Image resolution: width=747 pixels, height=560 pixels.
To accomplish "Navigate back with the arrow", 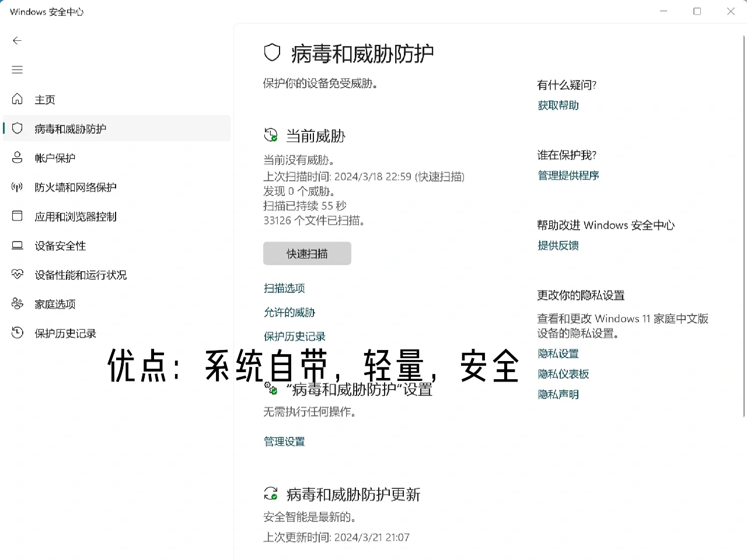I will [x=17, y=41].
